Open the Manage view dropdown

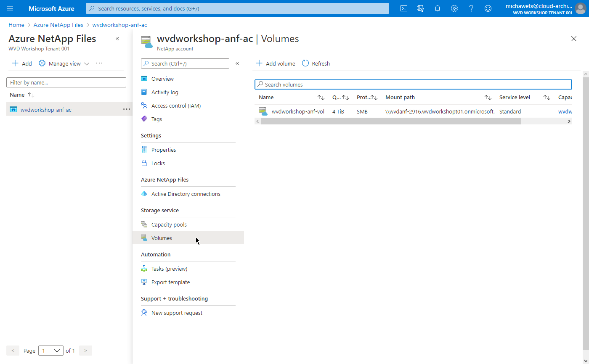tap(64, 63)
